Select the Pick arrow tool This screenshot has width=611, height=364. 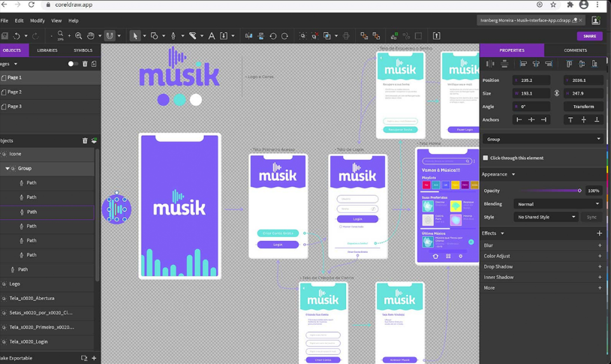point(135,36)
